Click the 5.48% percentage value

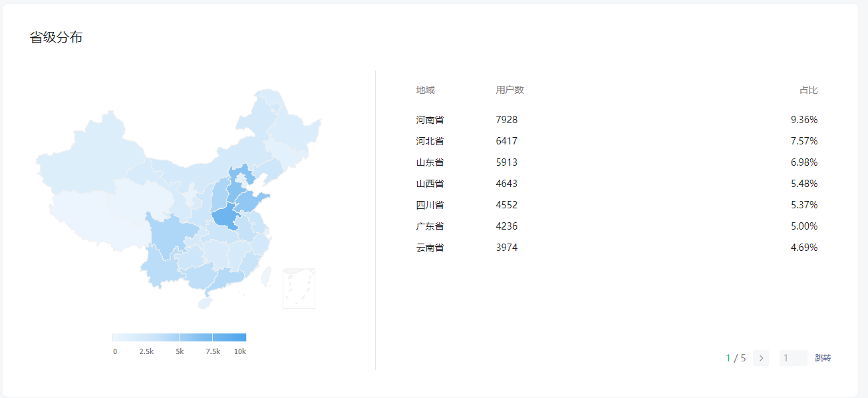804,184
